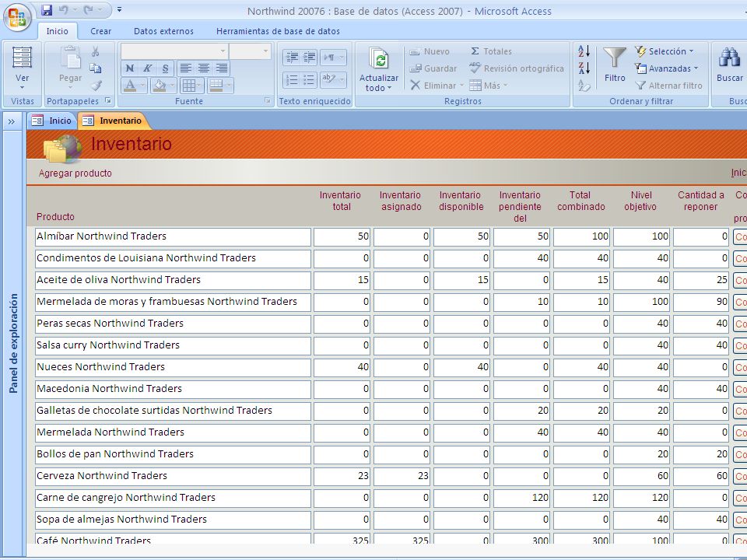
Task: Click Aceite de oliva Northwind Traders field
Action: [x=173, y=281]
